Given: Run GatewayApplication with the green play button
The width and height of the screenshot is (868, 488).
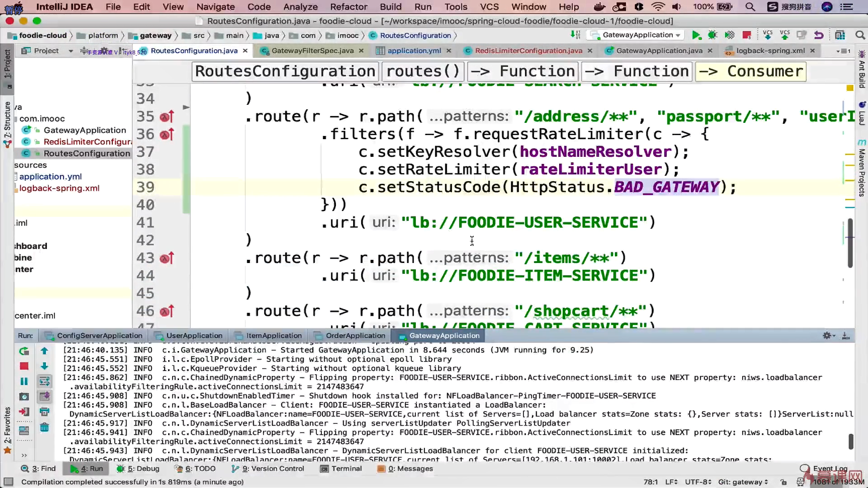Looking at the screenshot, I should tap(696, 35).
